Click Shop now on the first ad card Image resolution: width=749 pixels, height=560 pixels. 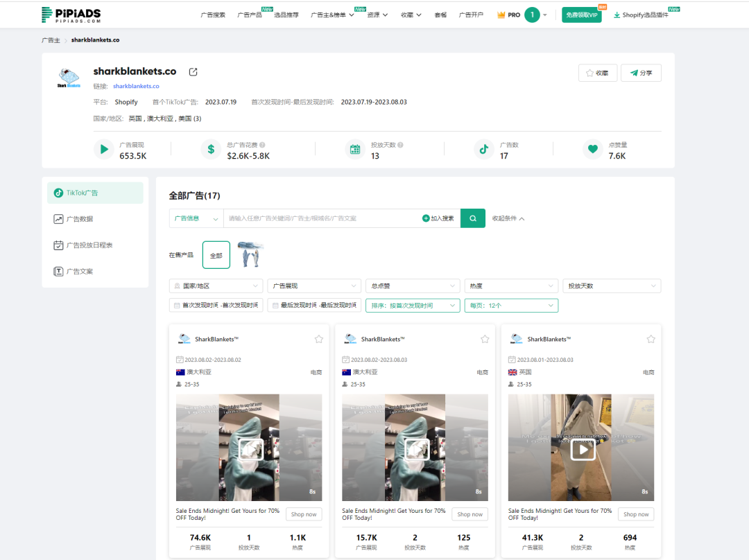(x=304, y=514)
